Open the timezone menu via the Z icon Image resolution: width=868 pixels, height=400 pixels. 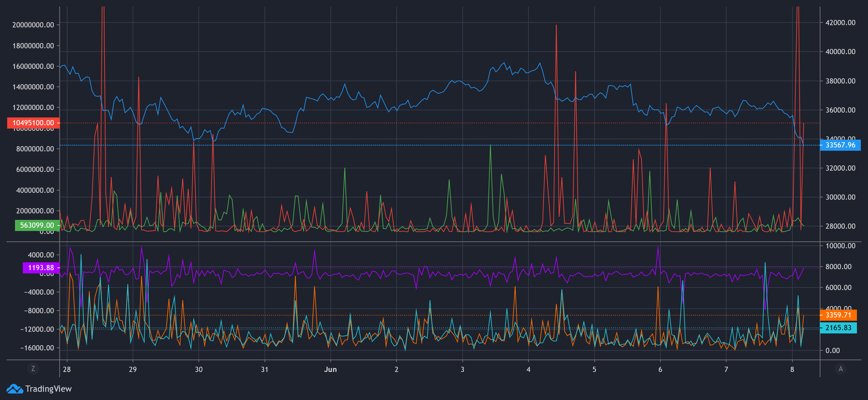[33, 369]
